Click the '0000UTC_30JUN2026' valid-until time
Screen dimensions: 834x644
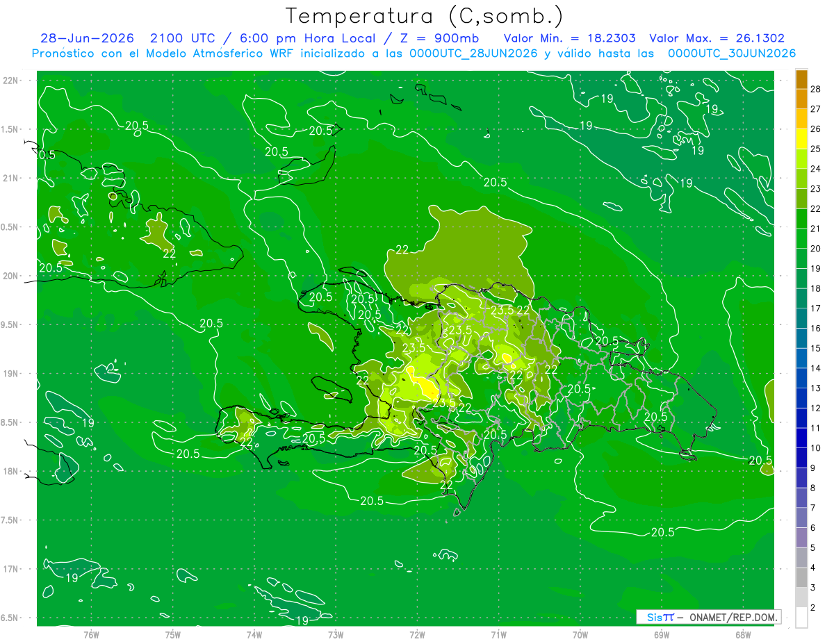pyautogui.click(x=732, y=53)
